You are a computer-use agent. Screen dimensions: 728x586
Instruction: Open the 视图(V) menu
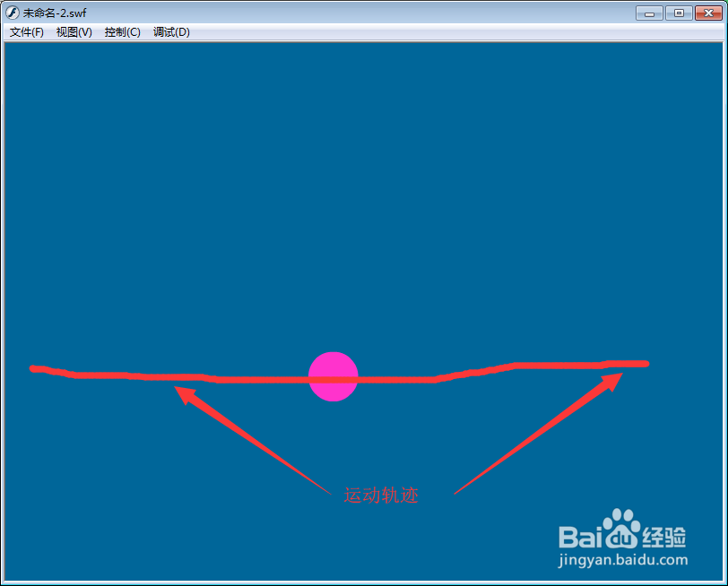click(74, 32)
